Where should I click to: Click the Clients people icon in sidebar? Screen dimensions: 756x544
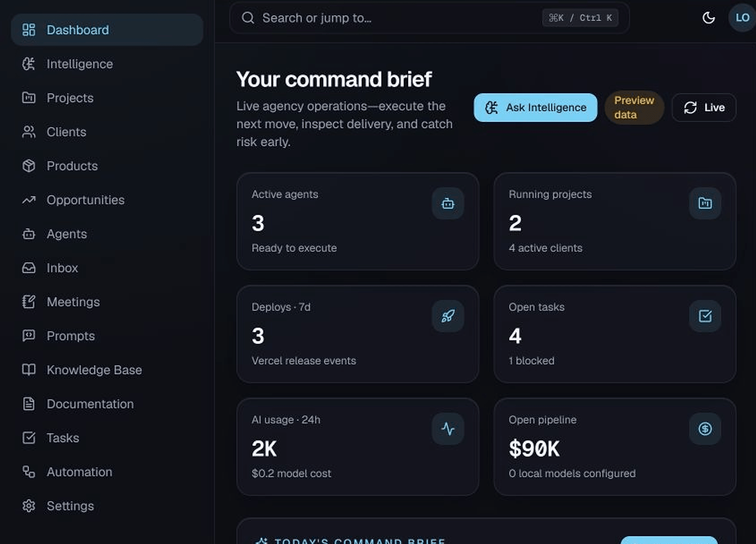tap(29, 132)
